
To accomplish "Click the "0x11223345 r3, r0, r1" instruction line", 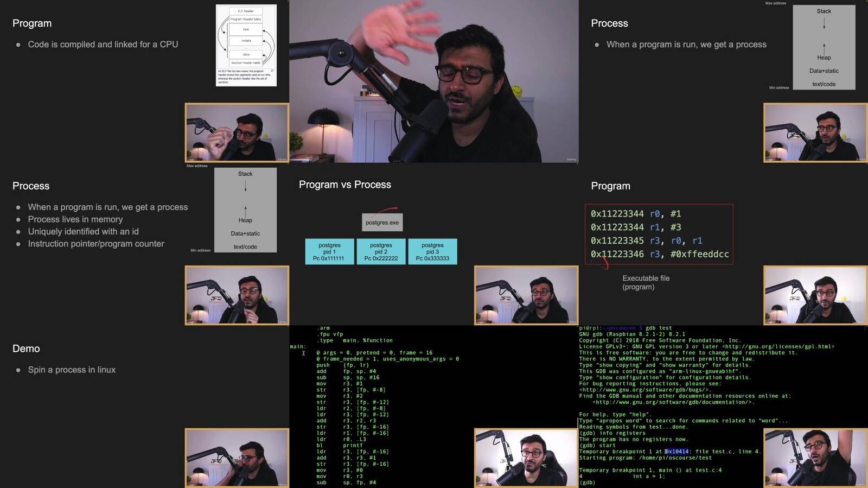I will (x=647, y=240).
